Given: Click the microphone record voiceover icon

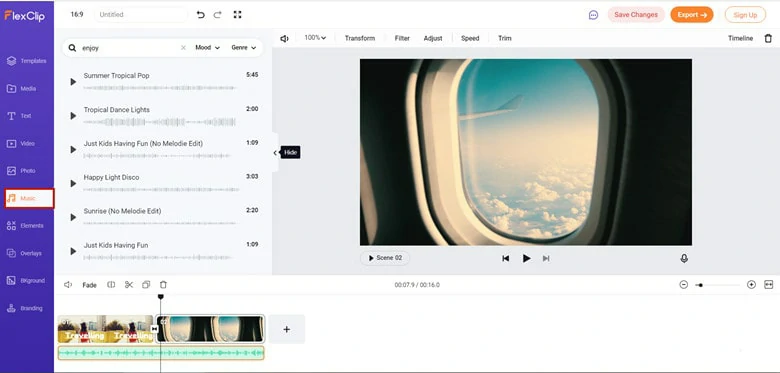Looking at the screenshot, I should click(x=684, y=259).
